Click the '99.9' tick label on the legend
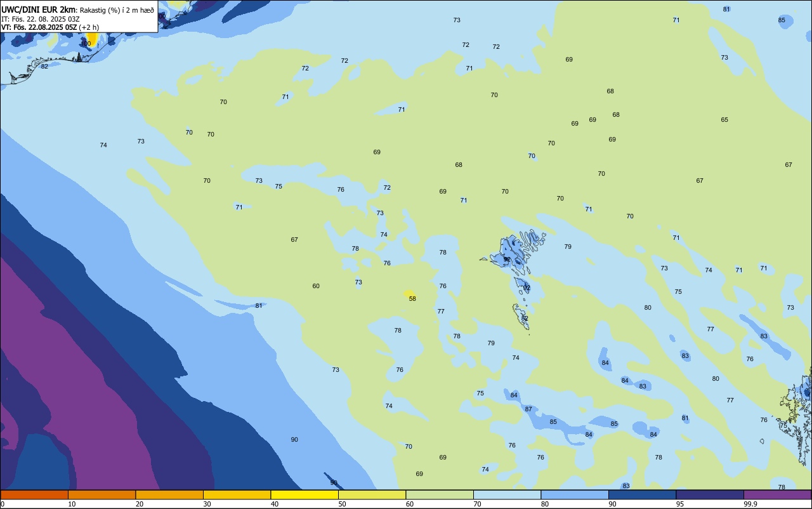The width and height of the screenshot is (812, 509). pyautogui.click(x=750, y=504)
